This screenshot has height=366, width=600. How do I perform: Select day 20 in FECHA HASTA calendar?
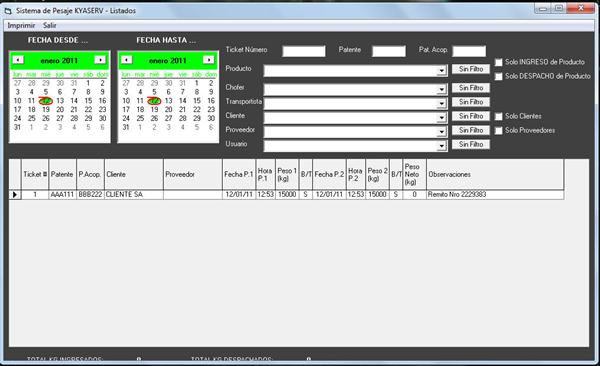(x=168, y=109)
